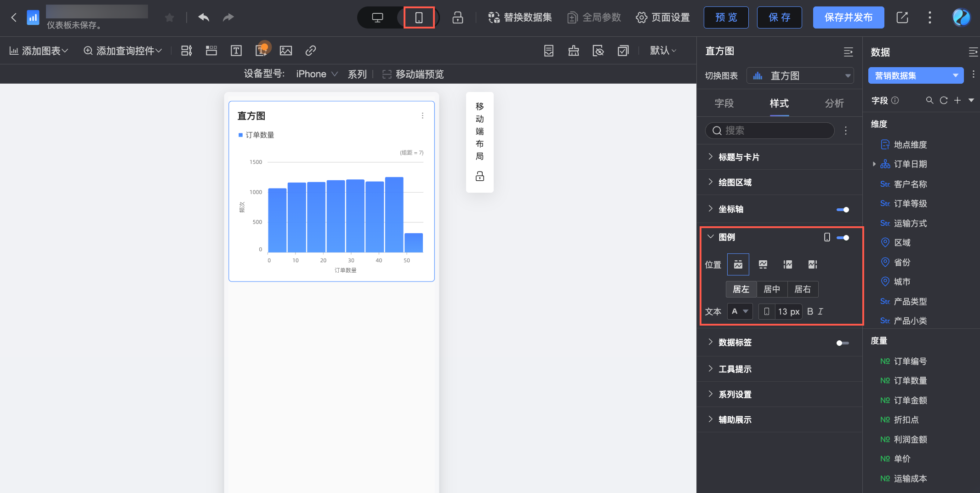Open 切换图表 chart type dropdown
Image resolution: width=980 pixels, height=493 pixels.
[800, 76]
